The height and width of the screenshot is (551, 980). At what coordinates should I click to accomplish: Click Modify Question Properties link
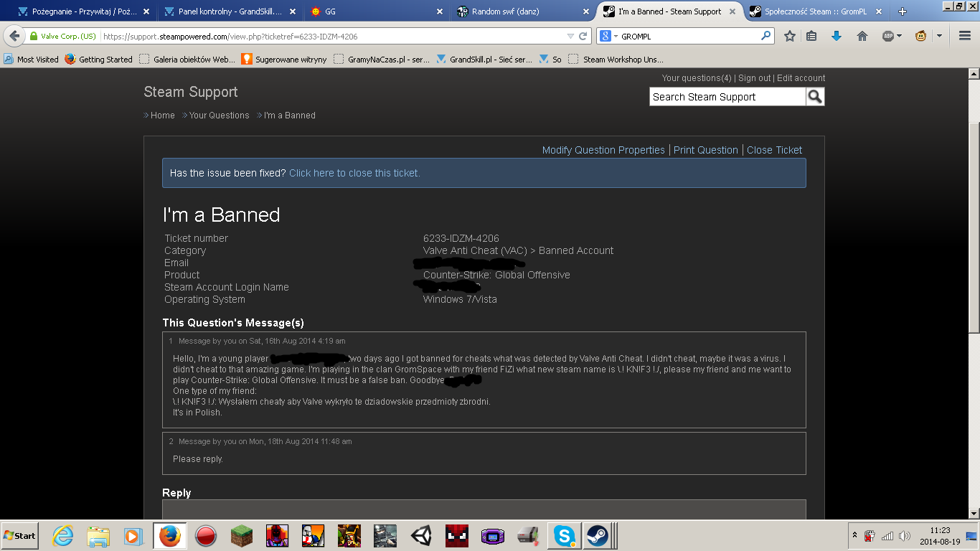[603, 150]
